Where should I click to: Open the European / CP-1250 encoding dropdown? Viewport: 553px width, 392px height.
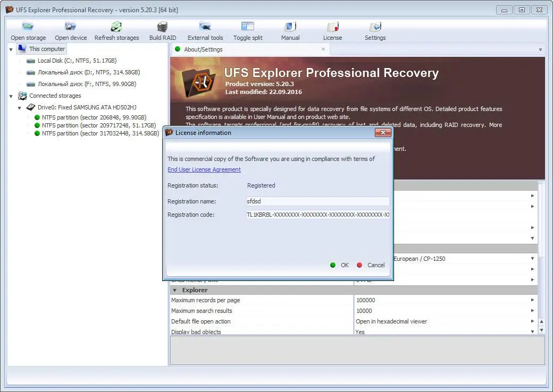pyautogui.click(x=533, y=259)
